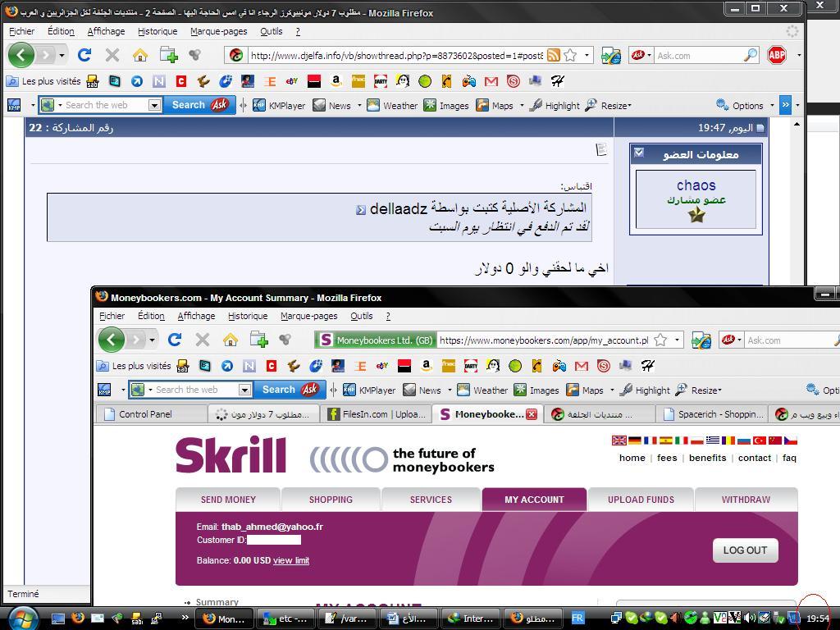Expand the Moneybookers address bar URL dropdown
Screen dimensions: 840x630
(x=677, y=340)
